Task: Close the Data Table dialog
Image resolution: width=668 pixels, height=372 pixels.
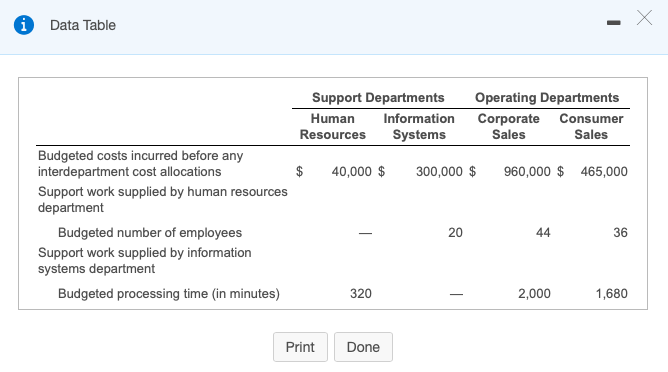Action: [x=644, y=18]
